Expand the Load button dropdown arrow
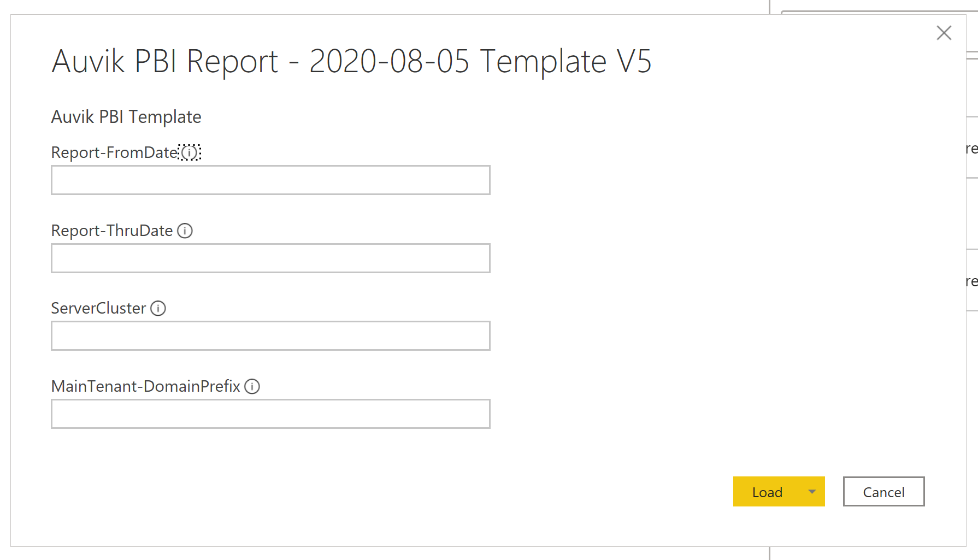The height and width of the screenshot is (560, 978). (x=812, y=492)
